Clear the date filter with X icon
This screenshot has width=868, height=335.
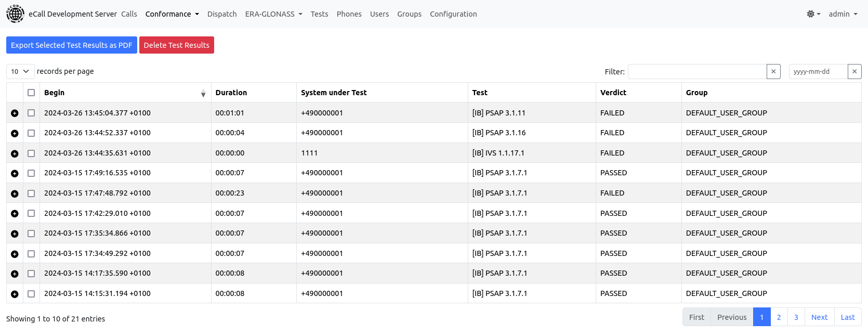854,72
